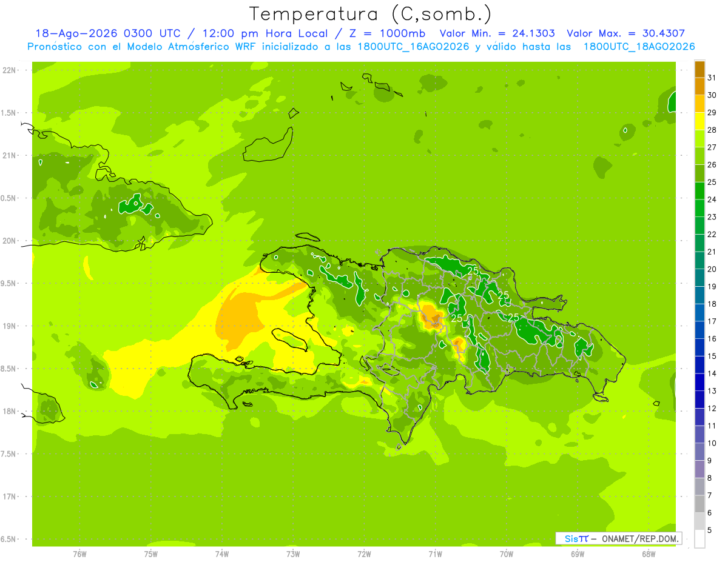Click the "Valor Max. = 30.4307" value
This screenshot has width=728, height=562.
(x=626, y=33)
